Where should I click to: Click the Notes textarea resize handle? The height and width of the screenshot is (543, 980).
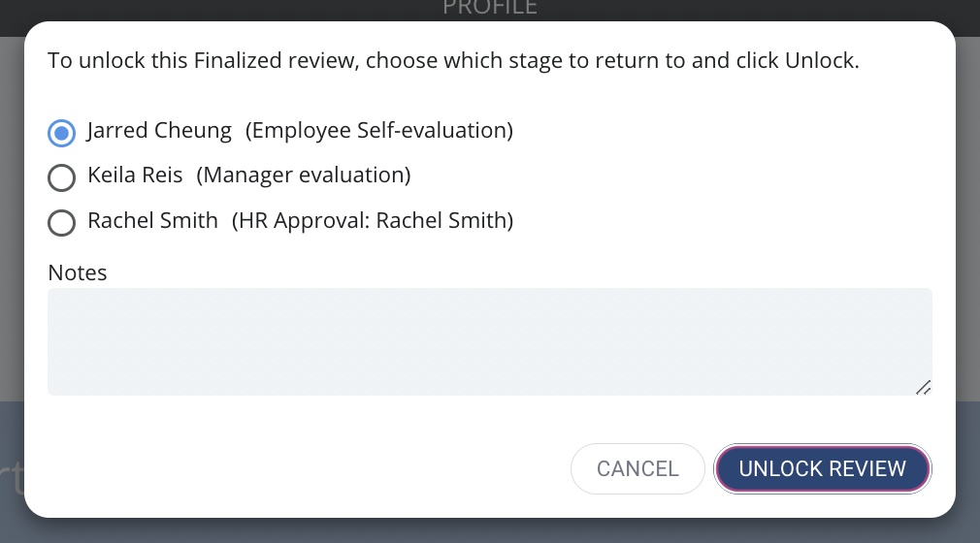[923, 388]
